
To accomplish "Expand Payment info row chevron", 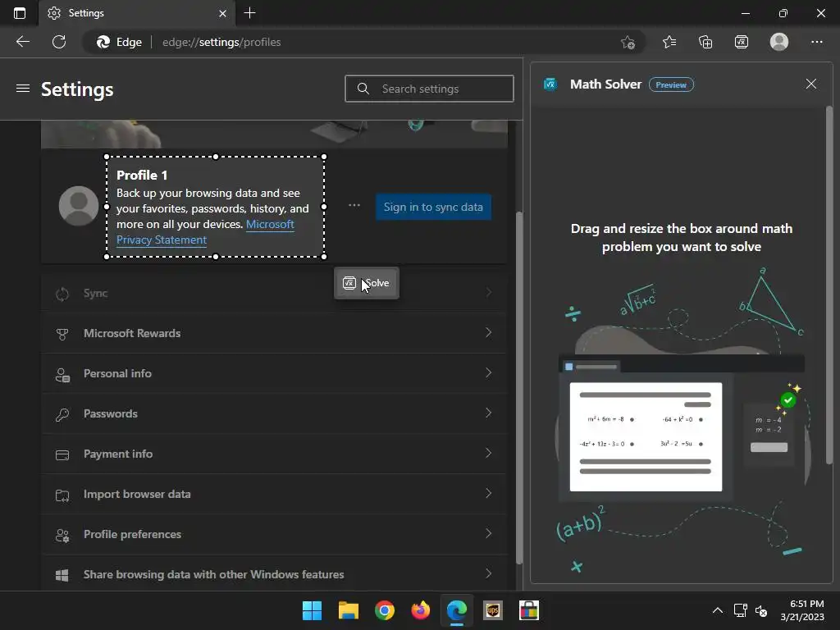I will tap(489, 453).
